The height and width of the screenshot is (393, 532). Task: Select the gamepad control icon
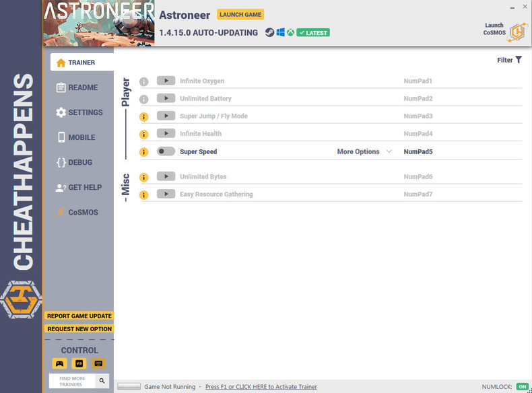pyautogui.click(x=60, y=363)
